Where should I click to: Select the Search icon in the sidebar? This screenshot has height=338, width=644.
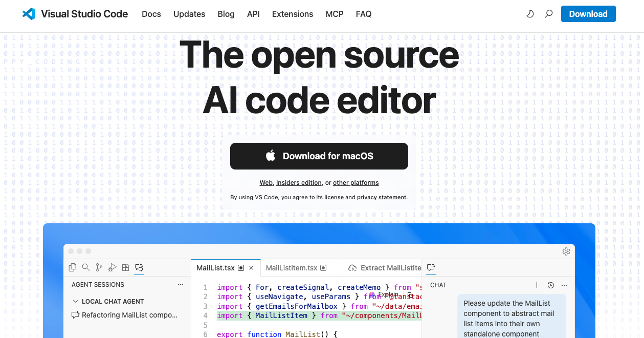click(85, 267)
